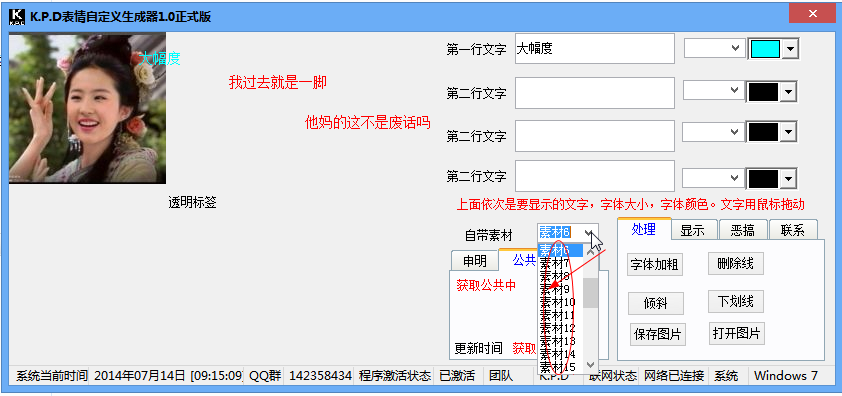Apply italics with the 倾斜 button

tap(656, 304)
